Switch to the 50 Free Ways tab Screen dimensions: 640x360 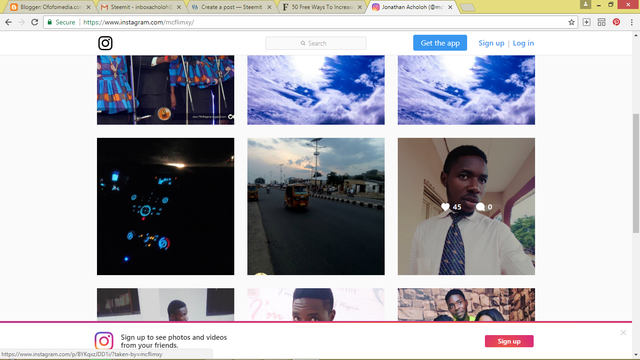tap(321, 7)
